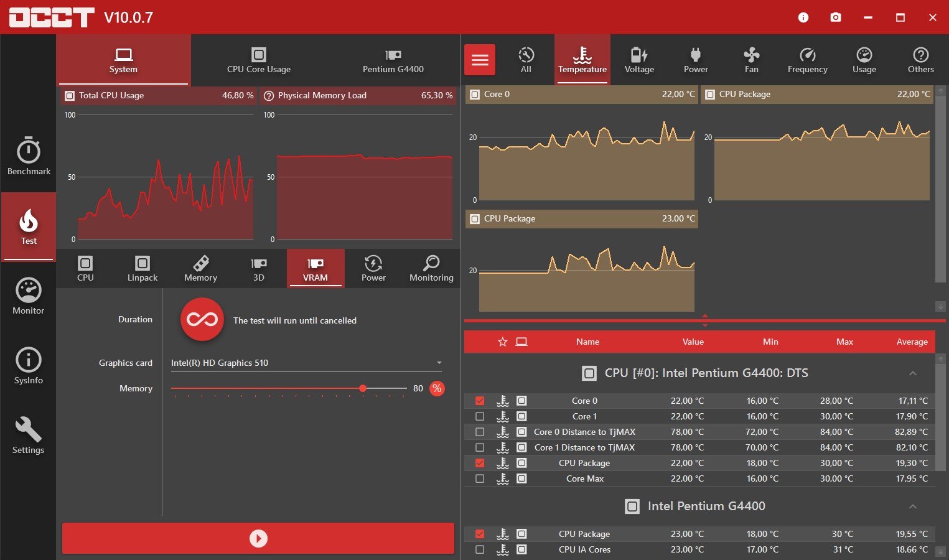Open the SysInfo section in sidebar

click(29, 366)
